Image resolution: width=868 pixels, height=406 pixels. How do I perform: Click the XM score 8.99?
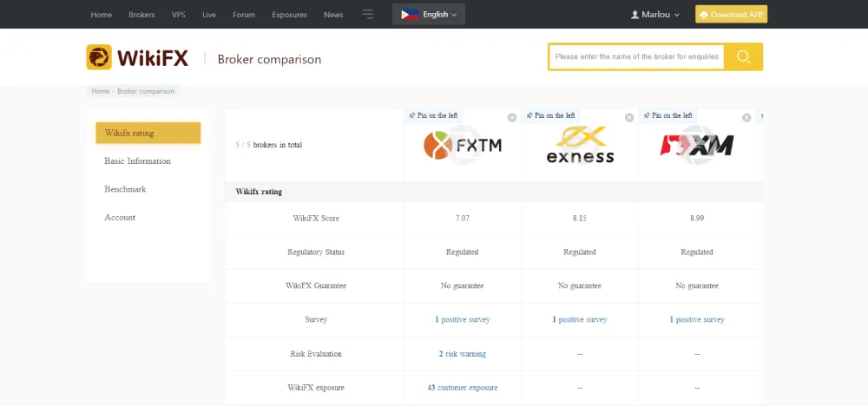coord(697,219)
